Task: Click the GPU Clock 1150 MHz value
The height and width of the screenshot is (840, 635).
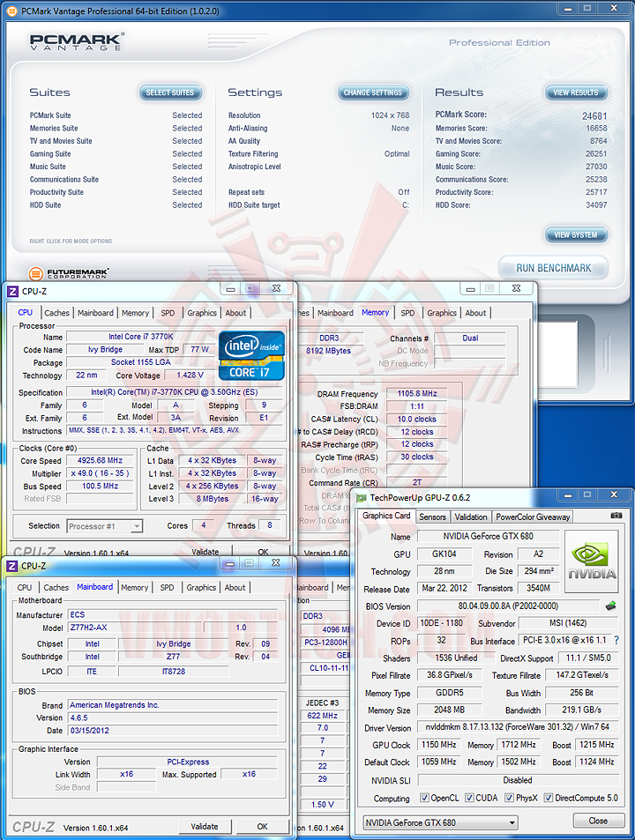Action: 438,745
